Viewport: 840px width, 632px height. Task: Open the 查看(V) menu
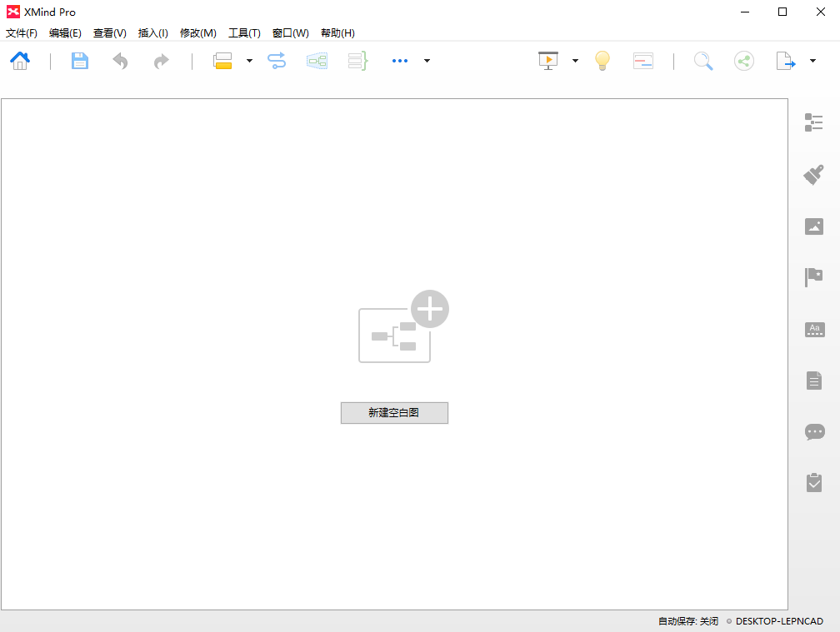(109, 33)
